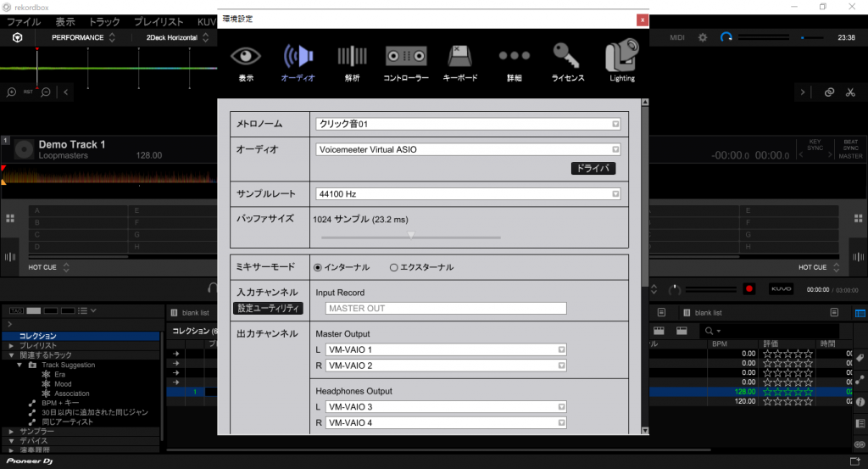Viewport: 868px width, 469px height.
Task: Open the Lighting settings tab
Action: (622, 61)
